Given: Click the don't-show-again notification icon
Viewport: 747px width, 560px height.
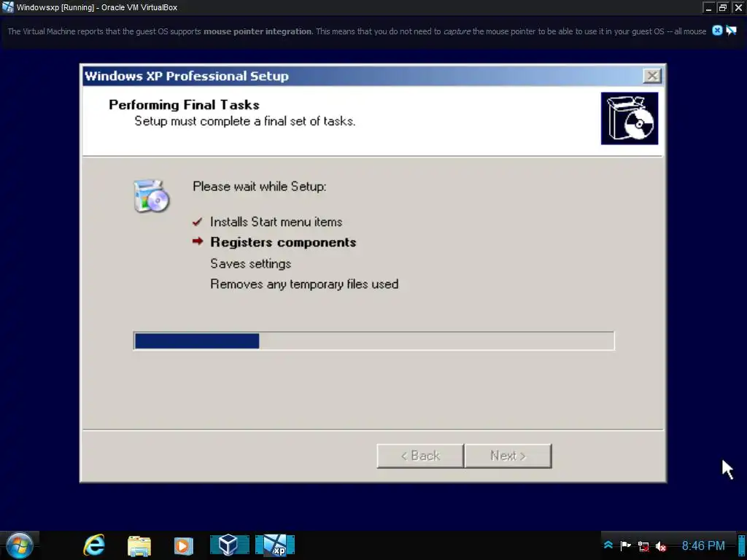Looking at the screenshot, I should point(731,31).
